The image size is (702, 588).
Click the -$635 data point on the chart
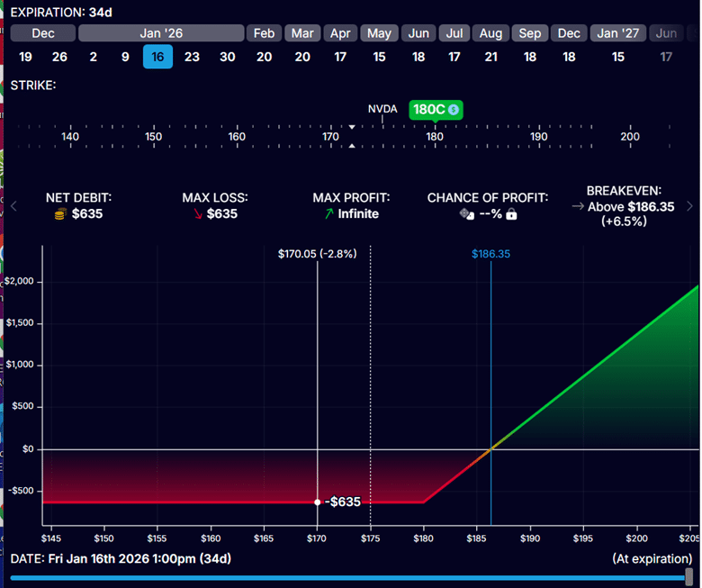[x=318, y=502]
